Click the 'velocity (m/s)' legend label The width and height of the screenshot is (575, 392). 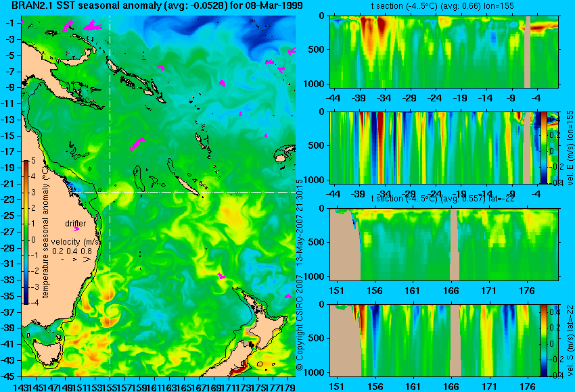pyautogui.click(x=76, y=242)
